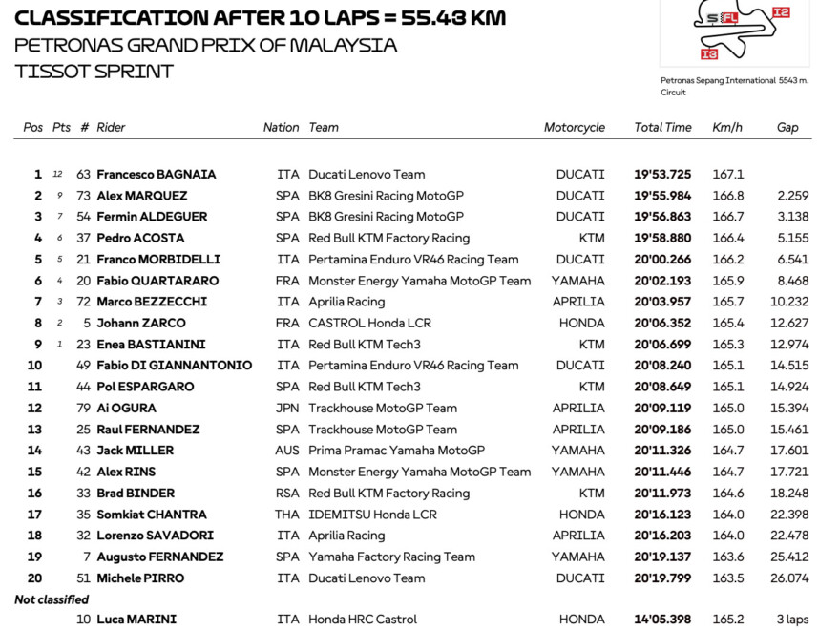Click the Rider column header
This screenshot has height=630, width=840.
click(x=111, y=127)
